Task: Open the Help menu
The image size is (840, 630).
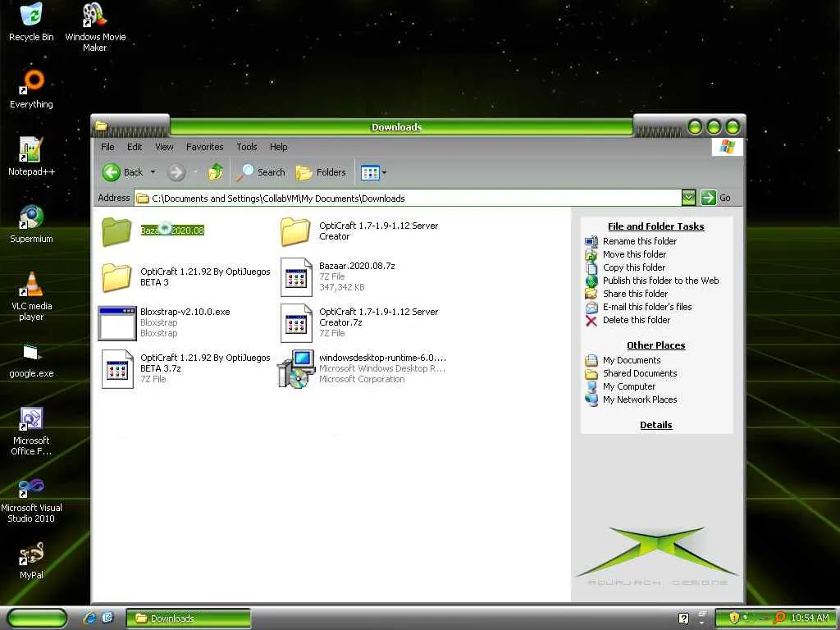Action: click(278, 147)
